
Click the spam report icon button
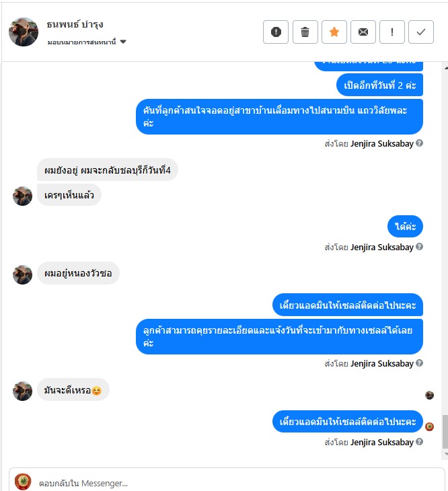pyautogui.click(x=276, y=32)
